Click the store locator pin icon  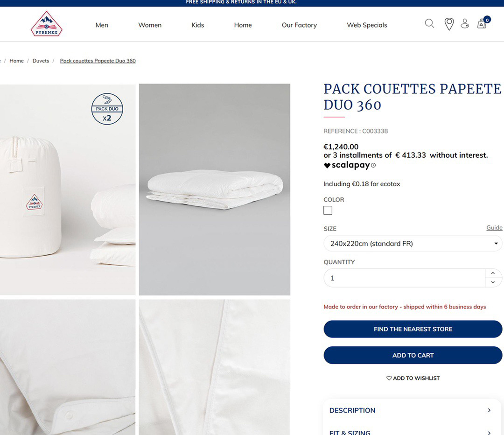[449, 24]
